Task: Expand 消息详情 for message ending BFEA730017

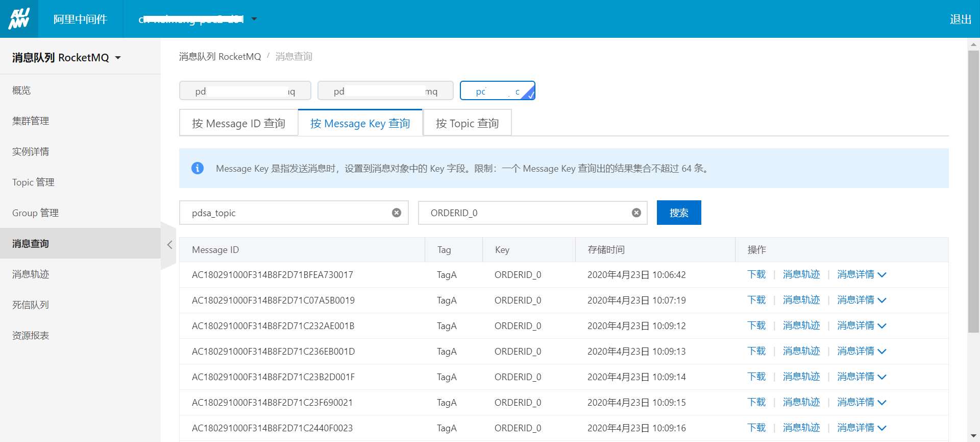Action: tap(862, 274)
